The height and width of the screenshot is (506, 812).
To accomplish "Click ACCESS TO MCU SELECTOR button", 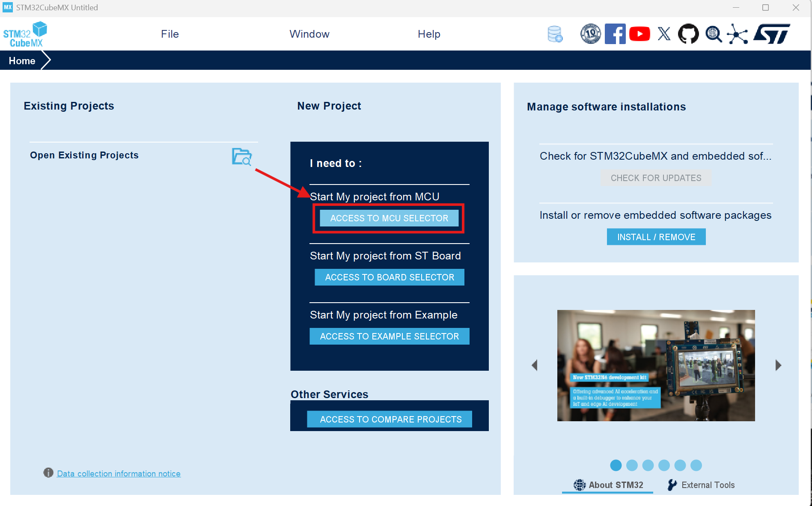I will pos(389,218).
